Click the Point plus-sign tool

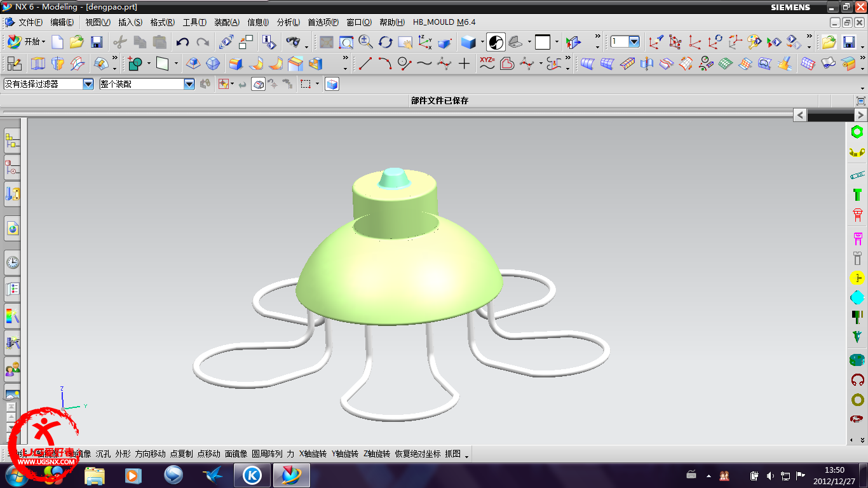(465, 64)
